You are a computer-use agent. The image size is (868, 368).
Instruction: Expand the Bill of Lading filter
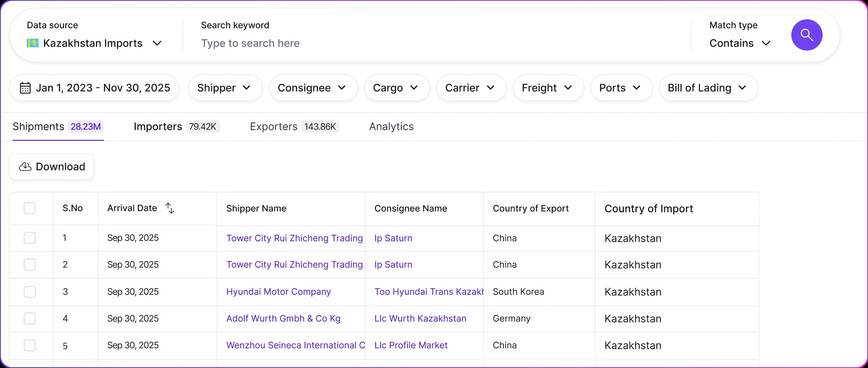click(708, 88)
